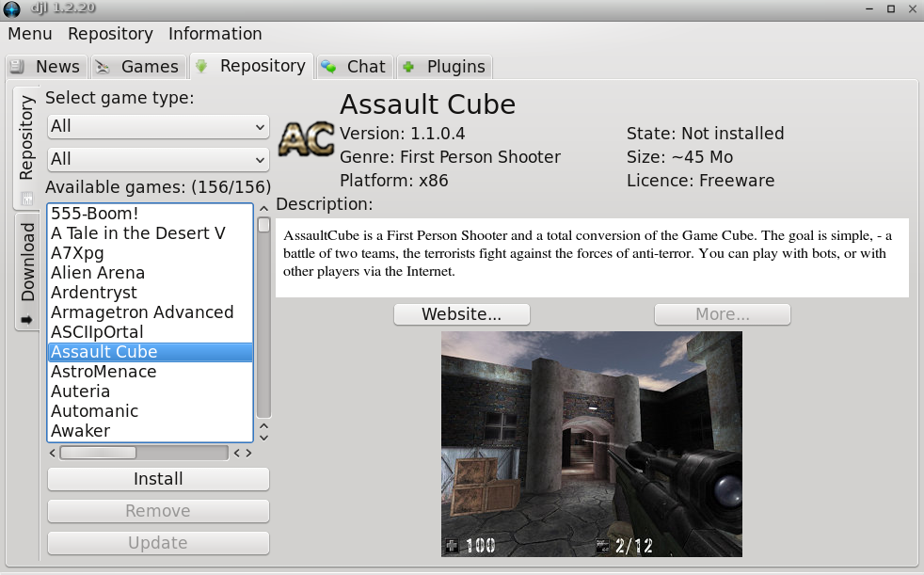Select AstroMenace in the games list

point(151,372)
